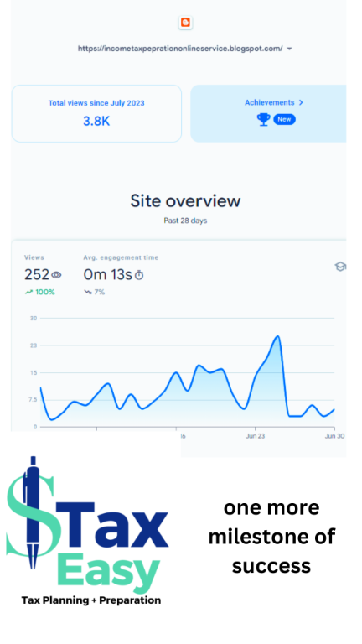This screenshot has width=362, height=644.
Task: Select the incometaxpepration blogspot site URL
Action: (x=180, y=49)
